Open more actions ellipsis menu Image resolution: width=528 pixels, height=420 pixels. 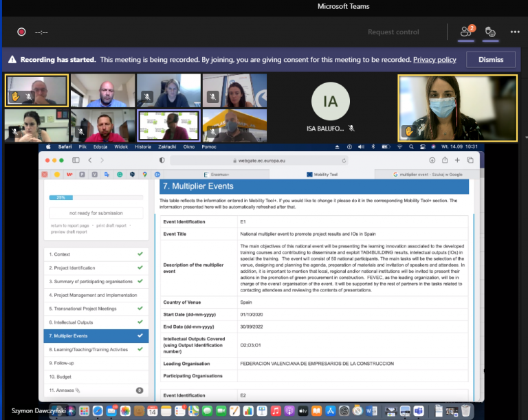515,32
